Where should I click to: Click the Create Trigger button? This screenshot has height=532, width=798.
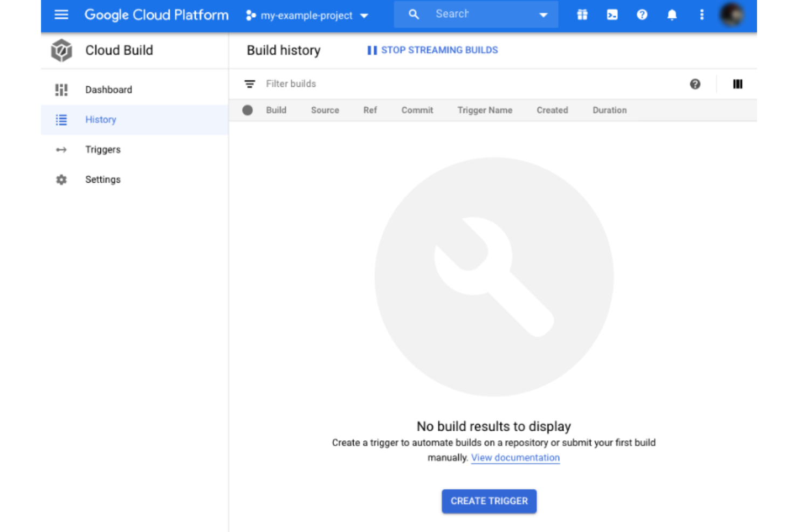tap(489, 501)
